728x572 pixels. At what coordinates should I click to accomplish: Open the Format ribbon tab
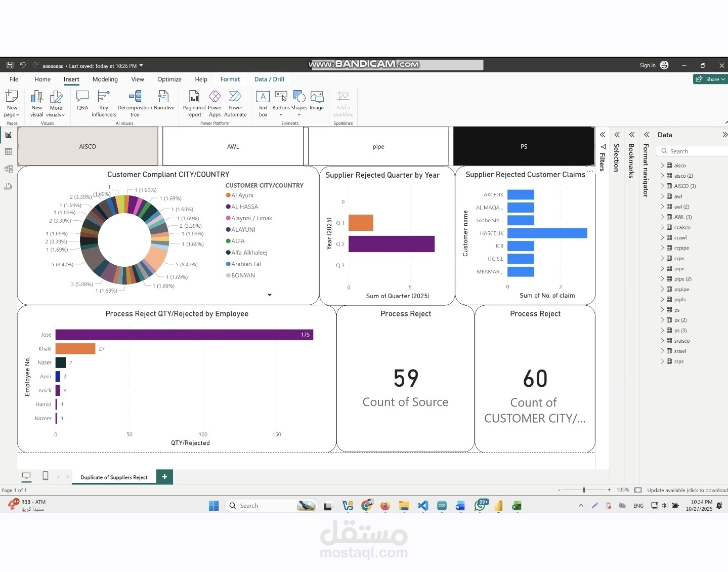(x=230, y=79)
